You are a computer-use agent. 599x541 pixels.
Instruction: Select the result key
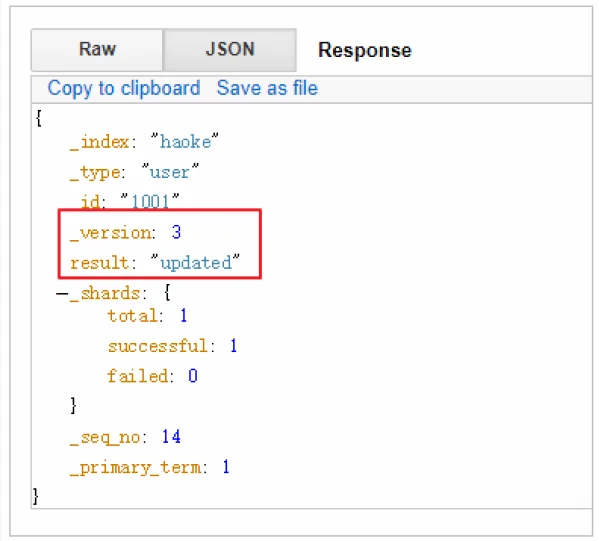[100, 263]
